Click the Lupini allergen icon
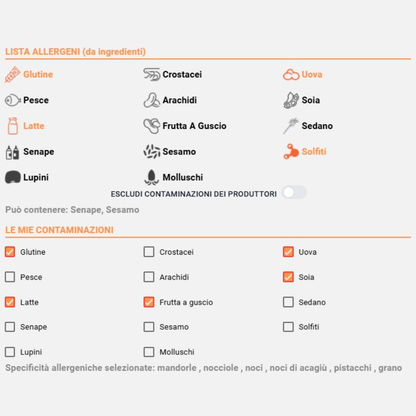Viewport: 416px width, 416px height. (x=13, y=177)
